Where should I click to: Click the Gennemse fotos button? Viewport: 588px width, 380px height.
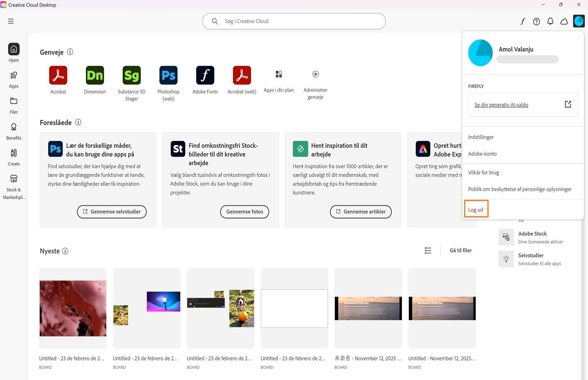click(244, 212)
